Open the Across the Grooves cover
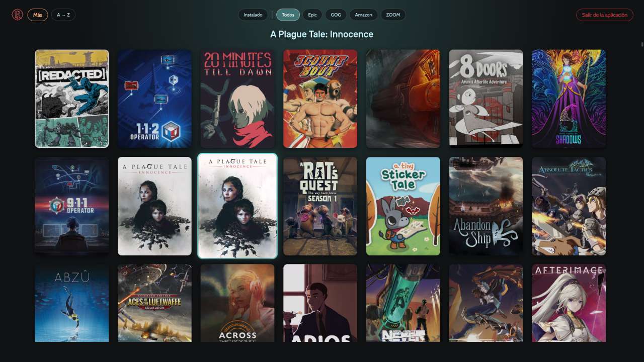644x362 pixels. (x=237, y=303)
